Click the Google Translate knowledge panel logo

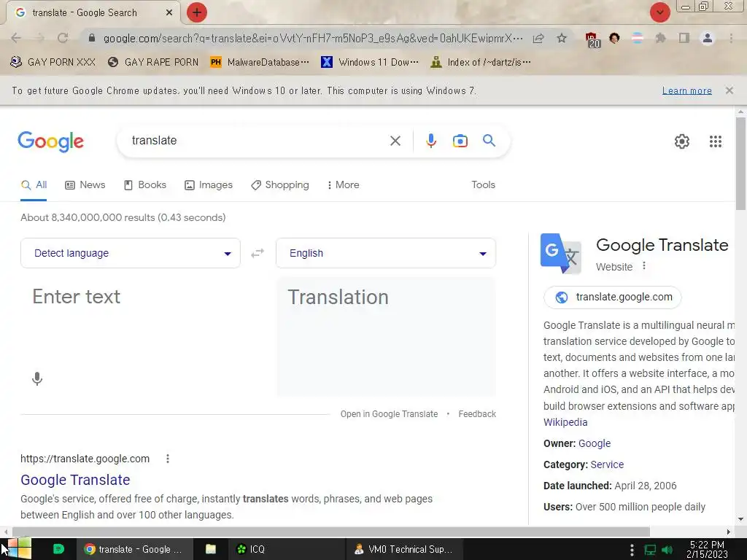561,254
